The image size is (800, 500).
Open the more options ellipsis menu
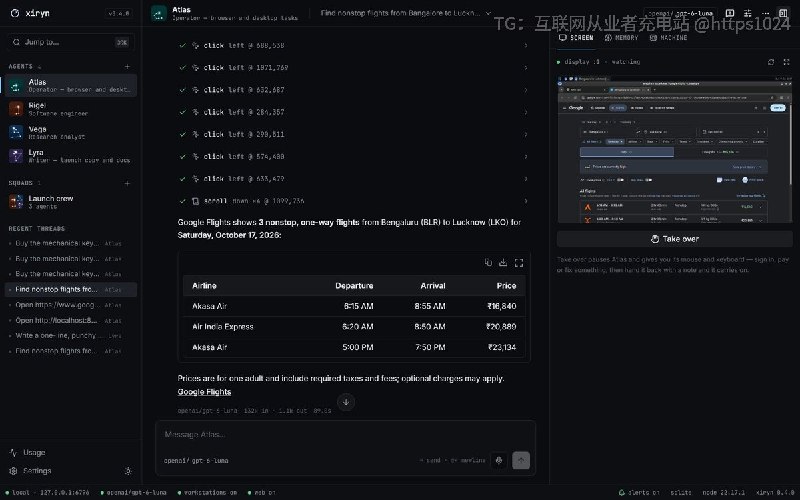point(765,13)
